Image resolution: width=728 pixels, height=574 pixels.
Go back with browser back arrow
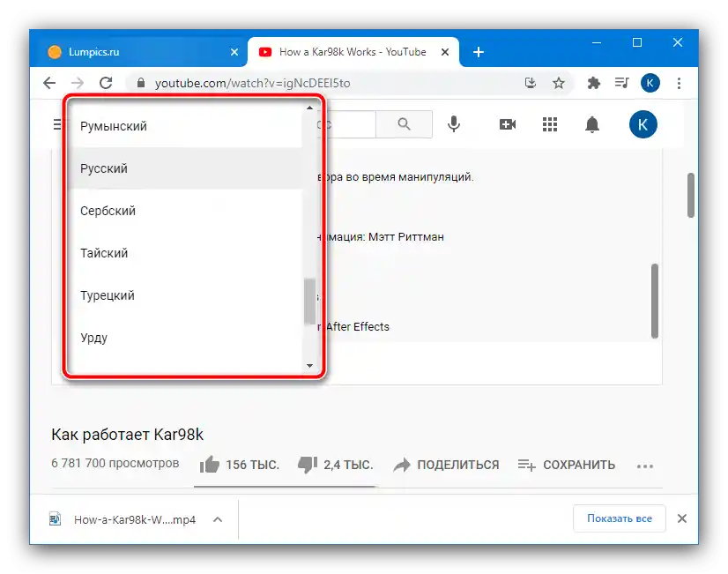pos(49,83)
